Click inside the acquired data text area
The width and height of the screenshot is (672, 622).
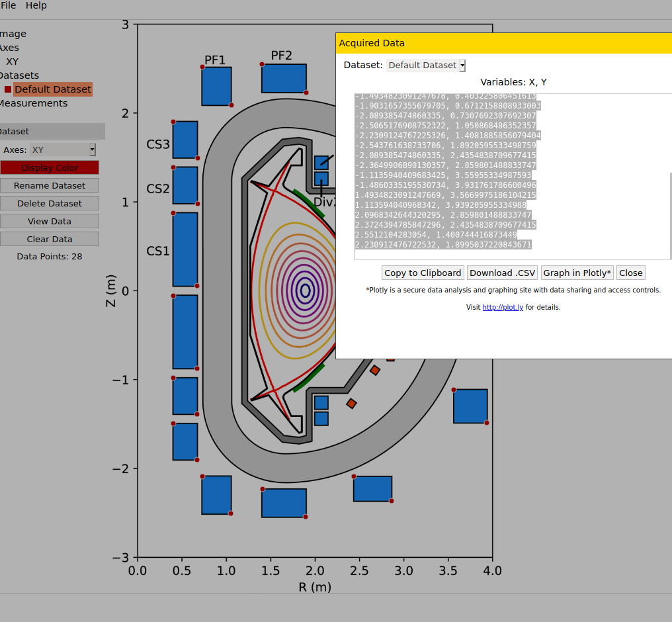pyautogui.click(x=512, y=177)
